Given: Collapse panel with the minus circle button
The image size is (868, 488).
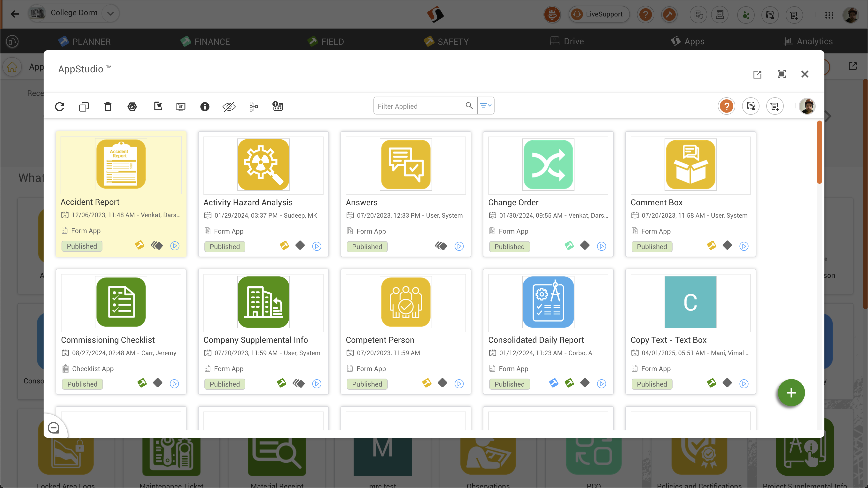Looking at the screenshot, I should click(54, 428).
